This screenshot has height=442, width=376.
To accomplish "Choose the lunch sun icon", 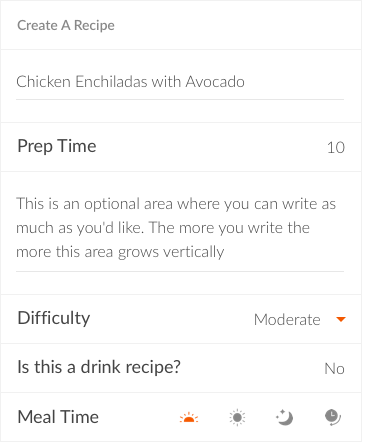I will point(237,417).
